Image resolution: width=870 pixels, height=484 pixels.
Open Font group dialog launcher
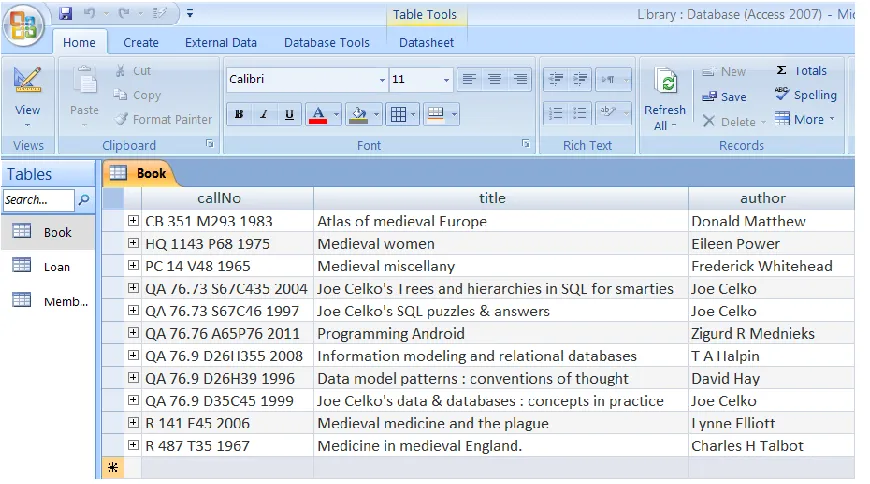pyautogui.click(x=525, y=144)
